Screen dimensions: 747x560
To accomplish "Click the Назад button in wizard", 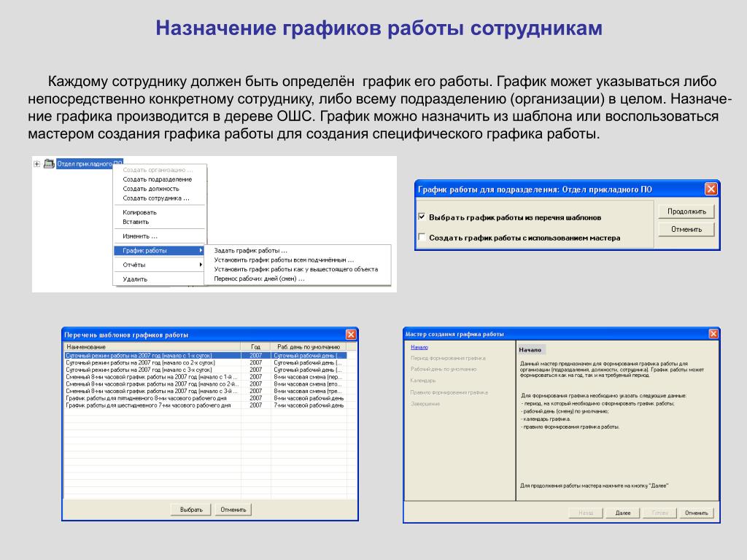I will coord(586,513).
